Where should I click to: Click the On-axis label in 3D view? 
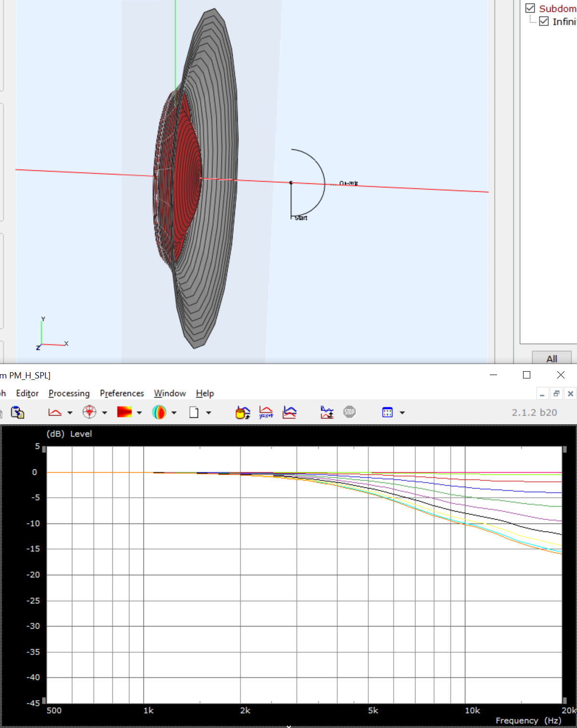[349, 183]
